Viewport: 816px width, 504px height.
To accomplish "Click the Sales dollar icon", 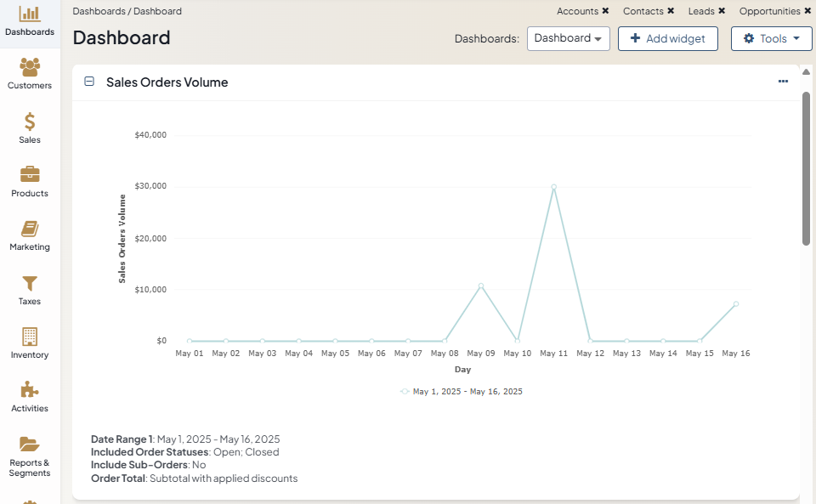I will [x=30, y=122].
